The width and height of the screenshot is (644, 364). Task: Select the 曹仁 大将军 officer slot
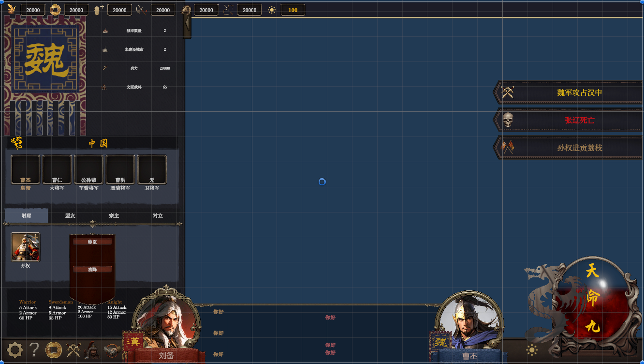click(x=57, y=170)
